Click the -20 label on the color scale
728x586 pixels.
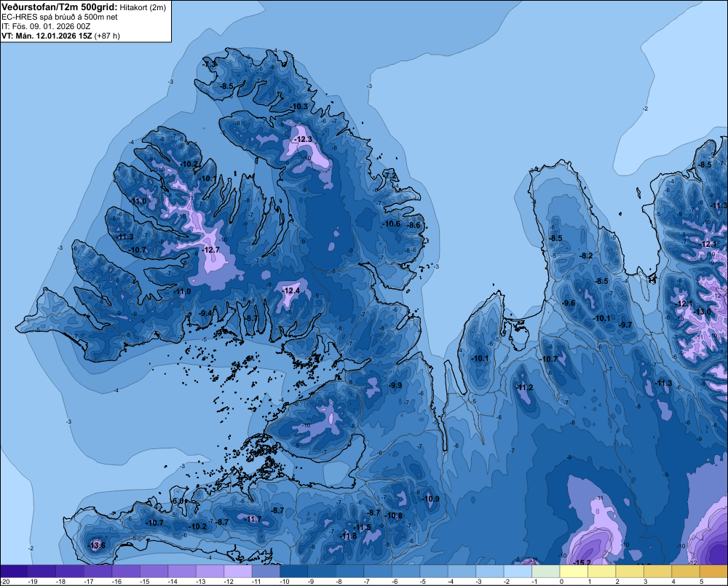tap(6, 582)
